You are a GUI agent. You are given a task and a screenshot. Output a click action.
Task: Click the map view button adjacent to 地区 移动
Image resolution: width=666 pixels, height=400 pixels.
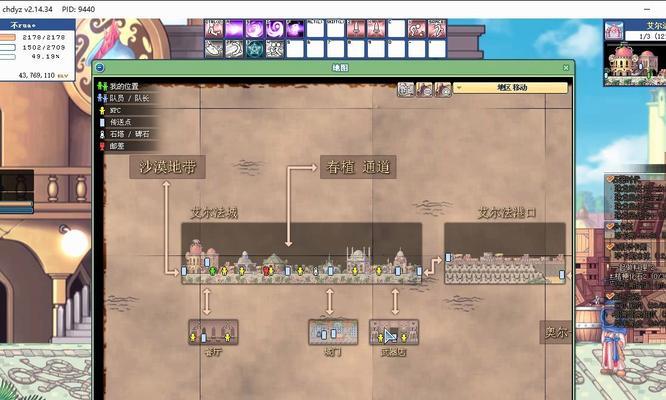click(x=443, y=89)
